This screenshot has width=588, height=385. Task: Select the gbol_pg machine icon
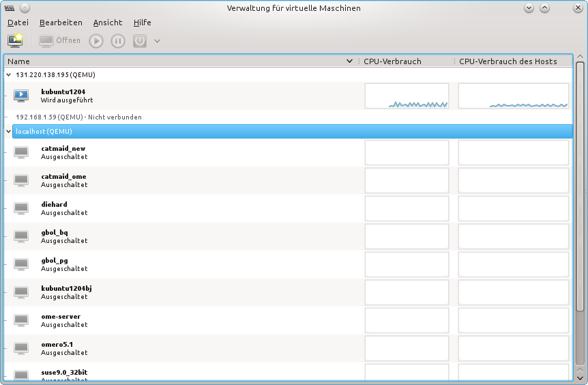point(22,264)
